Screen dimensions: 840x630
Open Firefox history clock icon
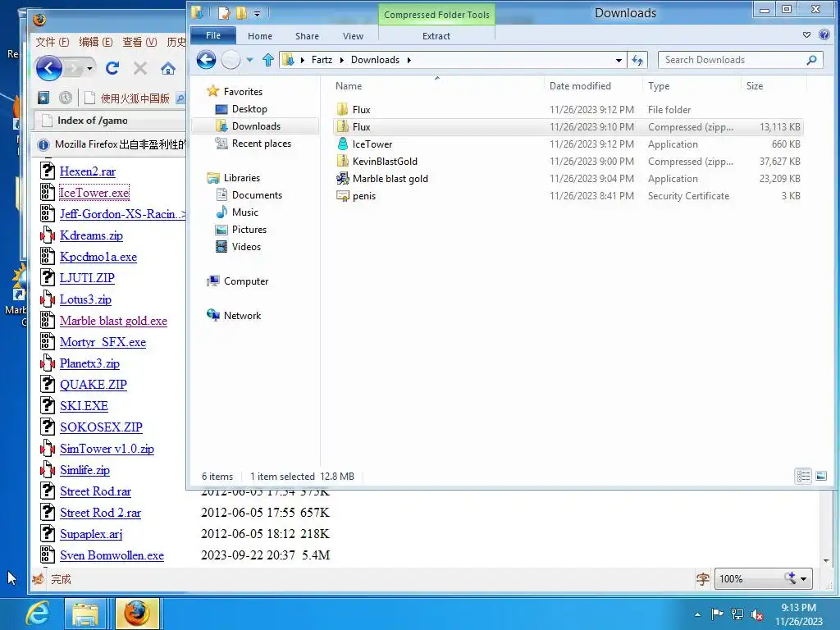tap(66, 98)
